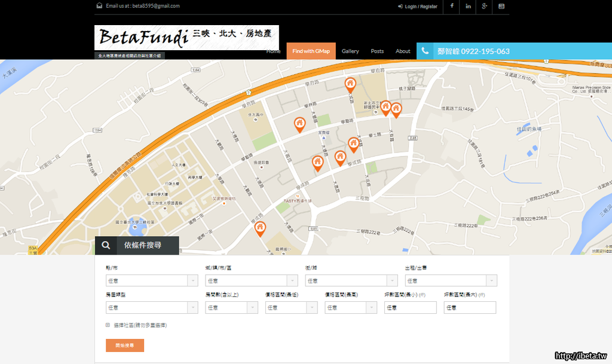Open the 出租/出售 dropdown

pos(451,280)
